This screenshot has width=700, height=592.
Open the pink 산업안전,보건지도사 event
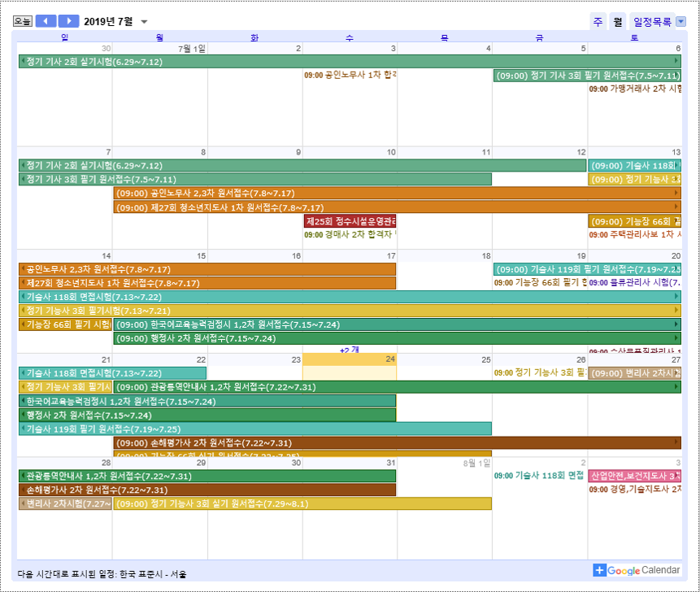(634, 476)
